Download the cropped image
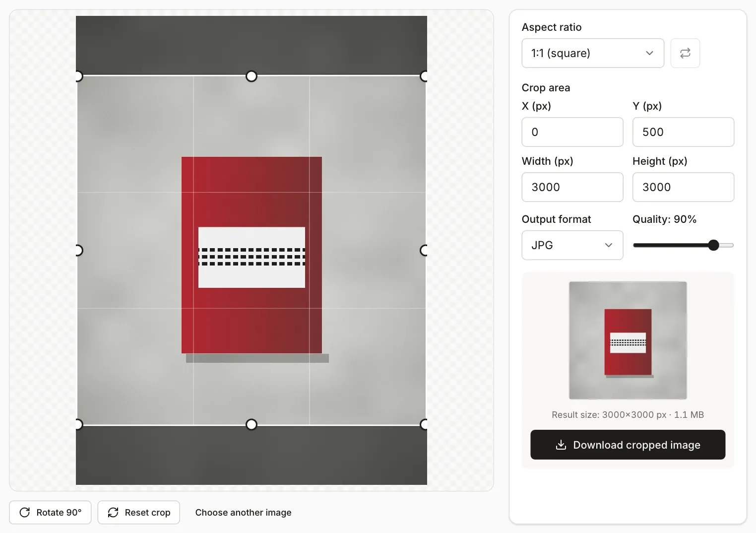This screenshot has width=756, height=533. [x=628, y=445]
